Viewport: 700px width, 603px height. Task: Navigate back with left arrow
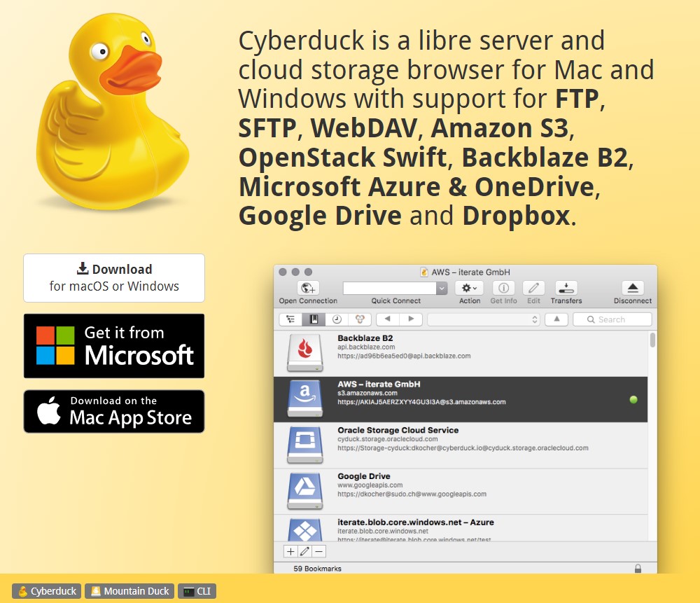pyautogui.click(x=388, y=319)
